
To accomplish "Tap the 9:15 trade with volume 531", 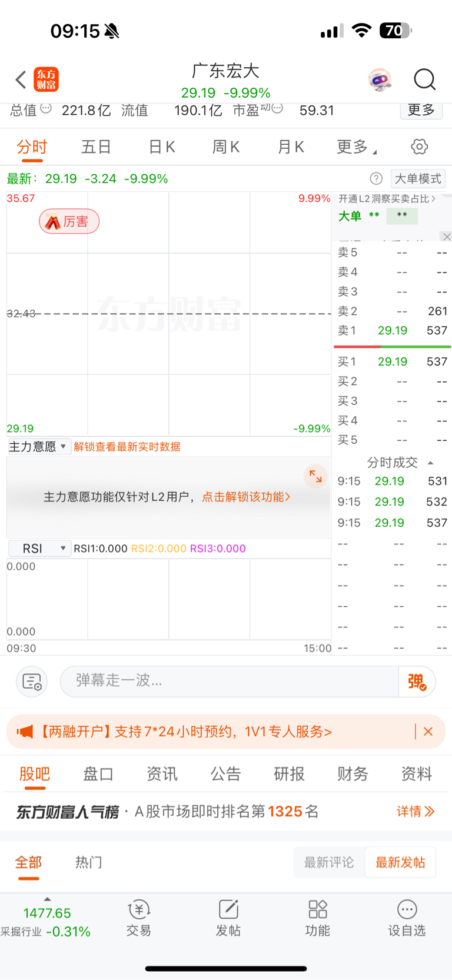I will (393, 481).
